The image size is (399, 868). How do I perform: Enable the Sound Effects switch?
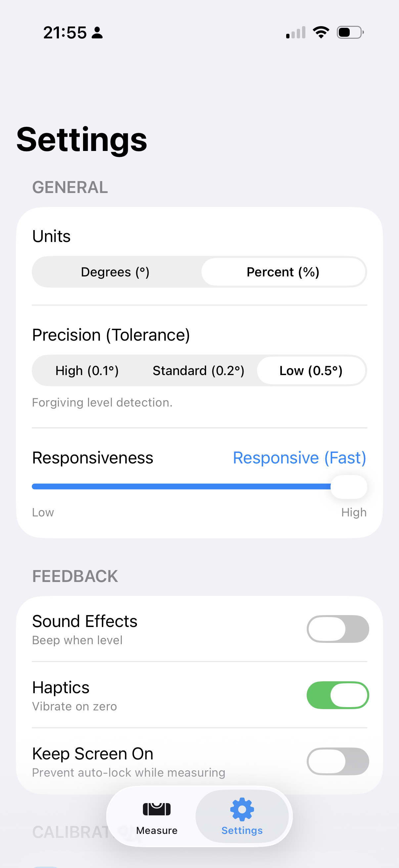point(337,629)
